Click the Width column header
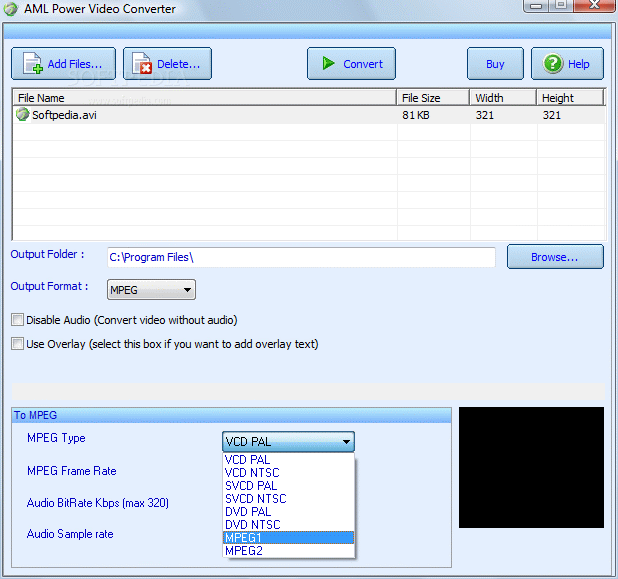 [503, 98]
